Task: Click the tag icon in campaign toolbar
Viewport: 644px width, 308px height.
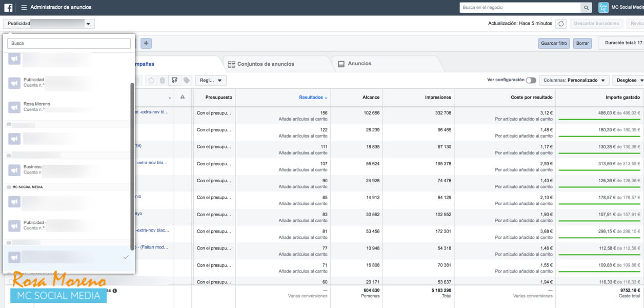Action: tap(186, 81)
